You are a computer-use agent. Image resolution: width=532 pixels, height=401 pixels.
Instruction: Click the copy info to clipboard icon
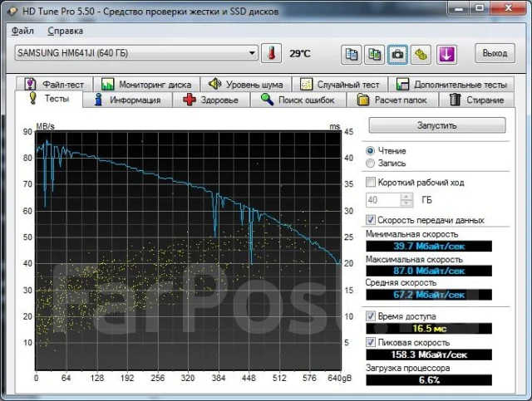click(x=351, y=54)
